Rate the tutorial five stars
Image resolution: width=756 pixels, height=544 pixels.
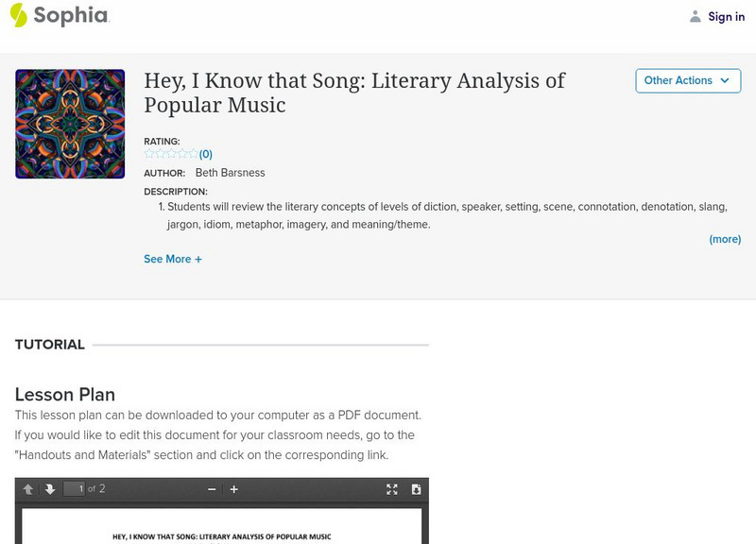click(x=193, y=154)
